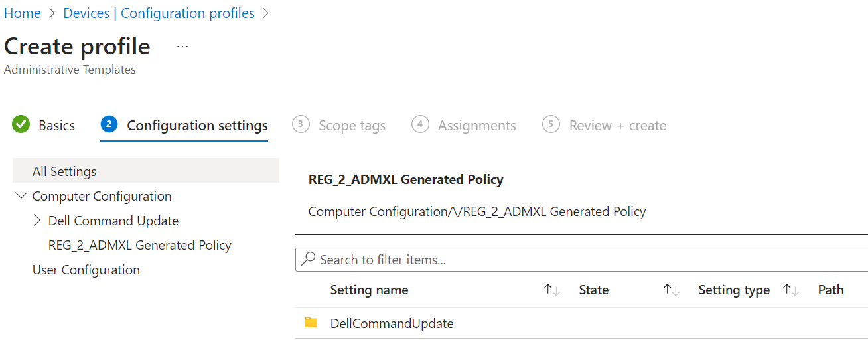The width and height of the screenshot is (868, 362).
Task: Click the Setting type column header
Action: click(734, 290)
